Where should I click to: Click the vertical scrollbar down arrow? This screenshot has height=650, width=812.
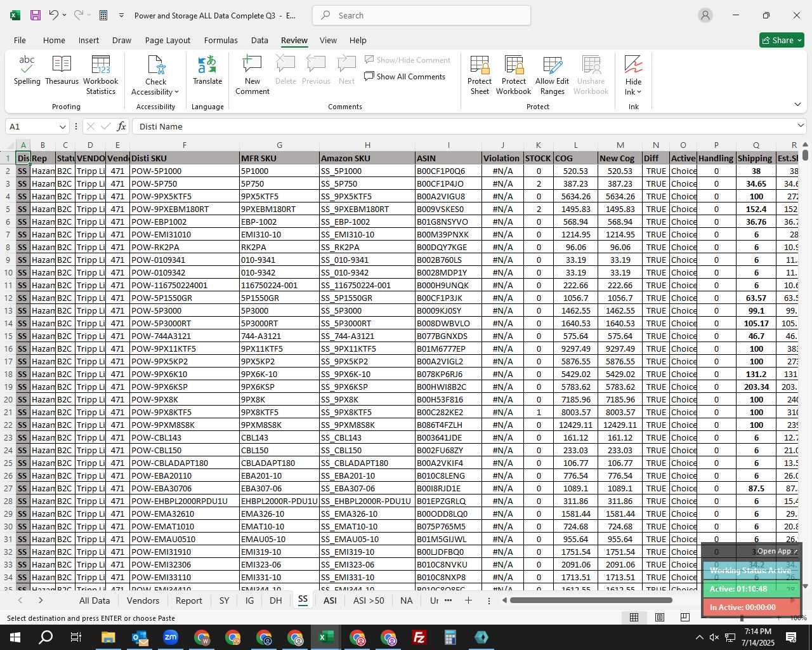click(806, 587)
